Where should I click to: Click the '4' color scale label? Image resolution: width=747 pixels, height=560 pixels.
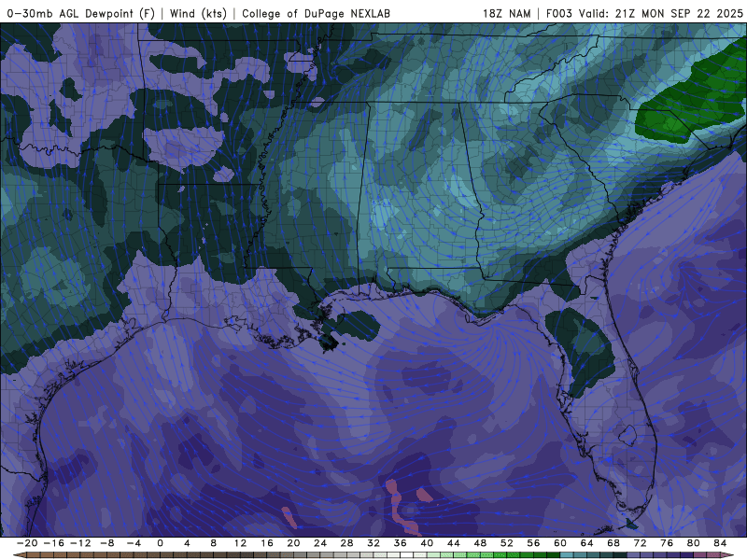coord(187,543)
